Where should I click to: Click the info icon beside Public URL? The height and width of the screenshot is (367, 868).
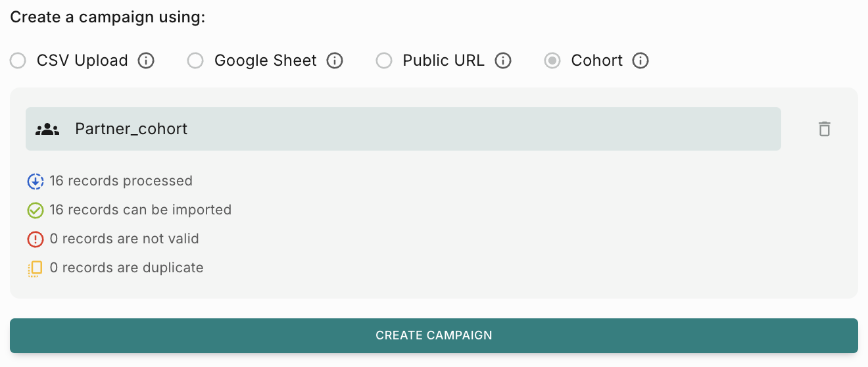503,61
